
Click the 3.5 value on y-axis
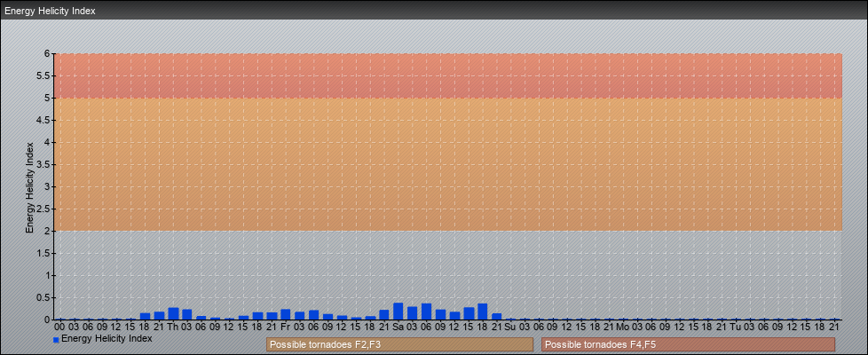43,164
